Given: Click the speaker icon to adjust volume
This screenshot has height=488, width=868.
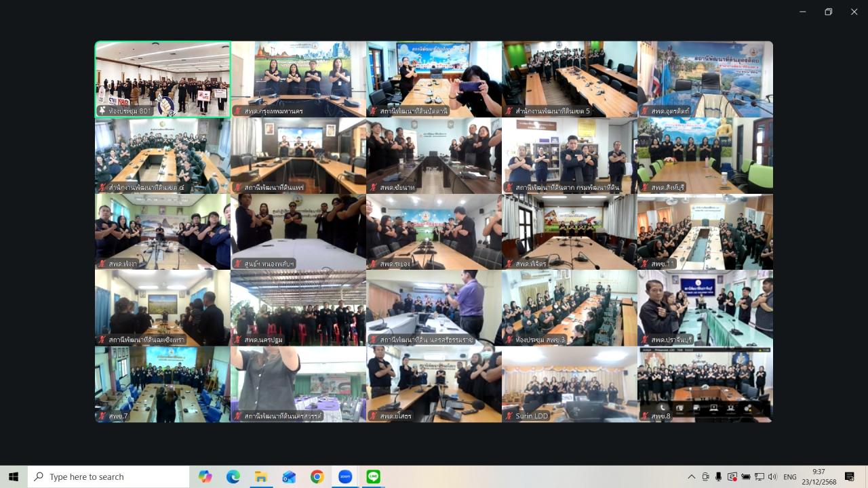Looking at the screenshot, I should point(772,476).
